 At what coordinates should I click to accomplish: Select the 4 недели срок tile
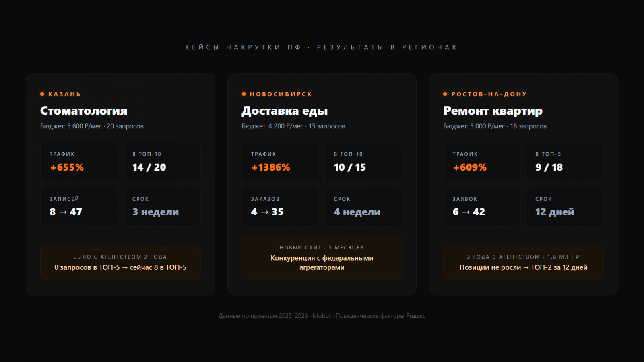click(x=363, y=207)
